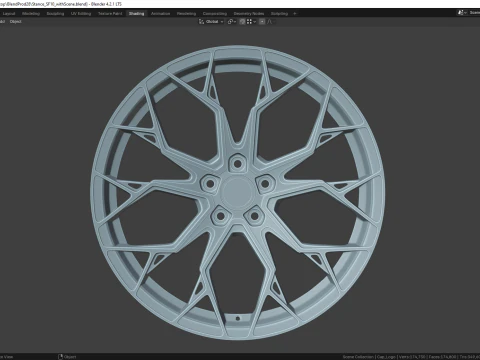
Task: Open the scene selector icon dropdown
Action: click(462, 13)
